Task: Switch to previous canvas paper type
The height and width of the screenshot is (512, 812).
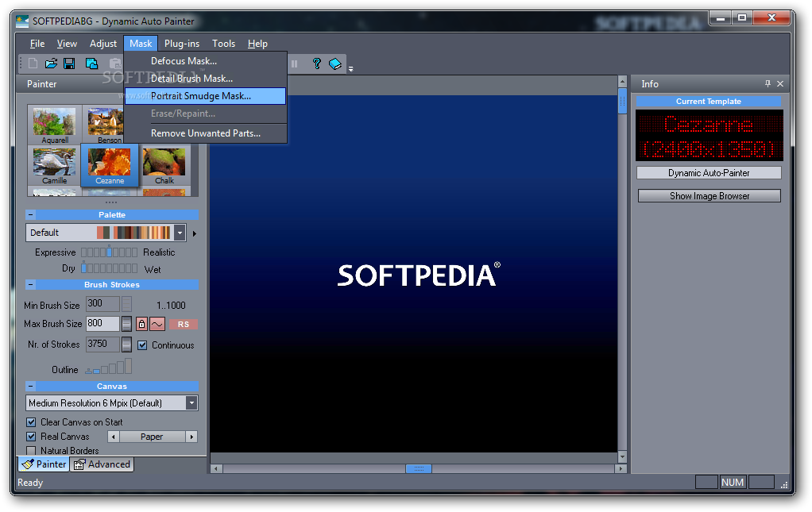Action: 114,437
